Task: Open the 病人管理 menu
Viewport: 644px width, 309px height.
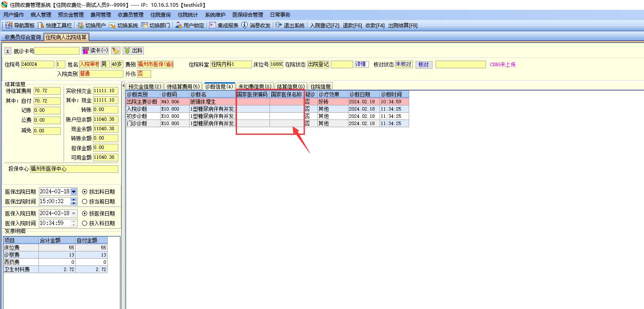Action: point(41,15)
